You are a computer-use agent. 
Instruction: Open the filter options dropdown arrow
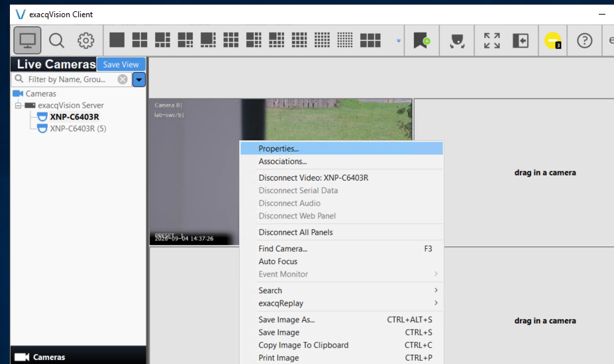tap(139, 79)
